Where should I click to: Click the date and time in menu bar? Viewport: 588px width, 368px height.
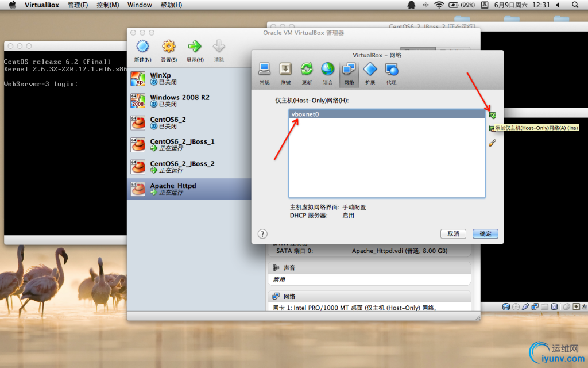pyautogui.click(x=522, y=5)
